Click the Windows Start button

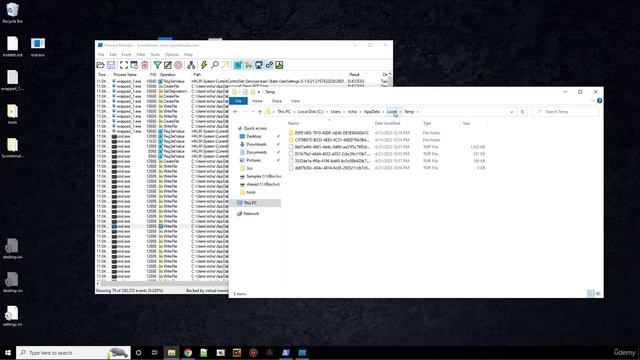tap(8, 353)
